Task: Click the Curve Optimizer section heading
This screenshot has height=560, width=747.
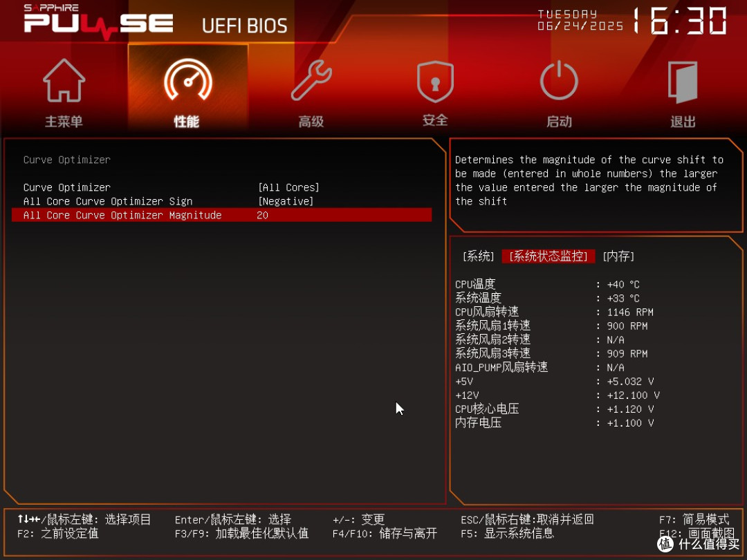Action: point(66,160)
